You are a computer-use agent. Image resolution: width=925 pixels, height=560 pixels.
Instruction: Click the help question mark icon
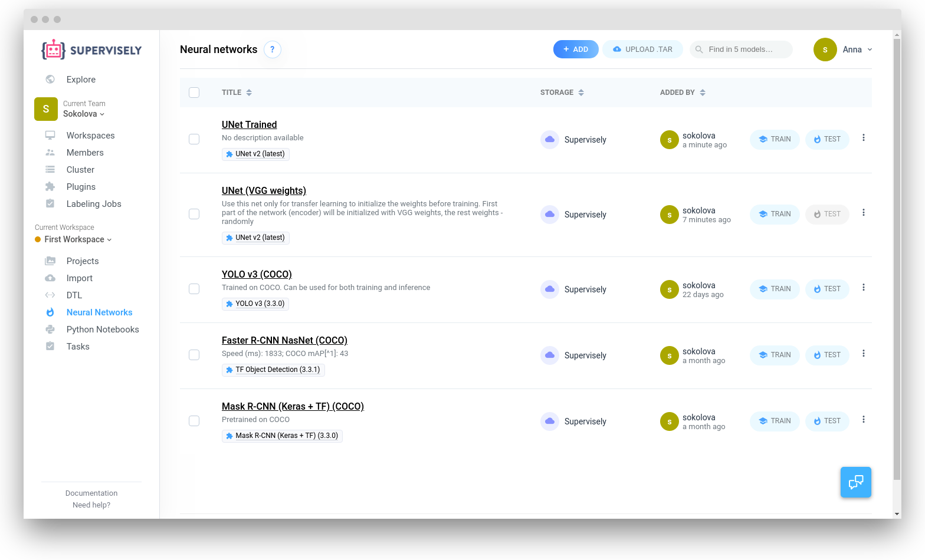tap(272, 50)
